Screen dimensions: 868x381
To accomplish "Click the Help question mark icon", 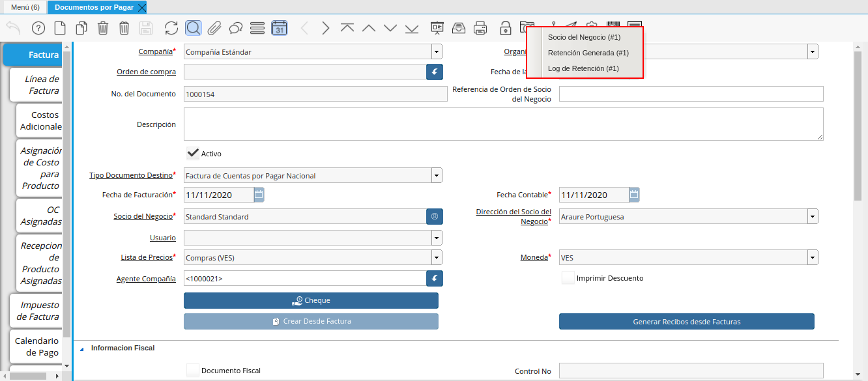I will [38, 28].
